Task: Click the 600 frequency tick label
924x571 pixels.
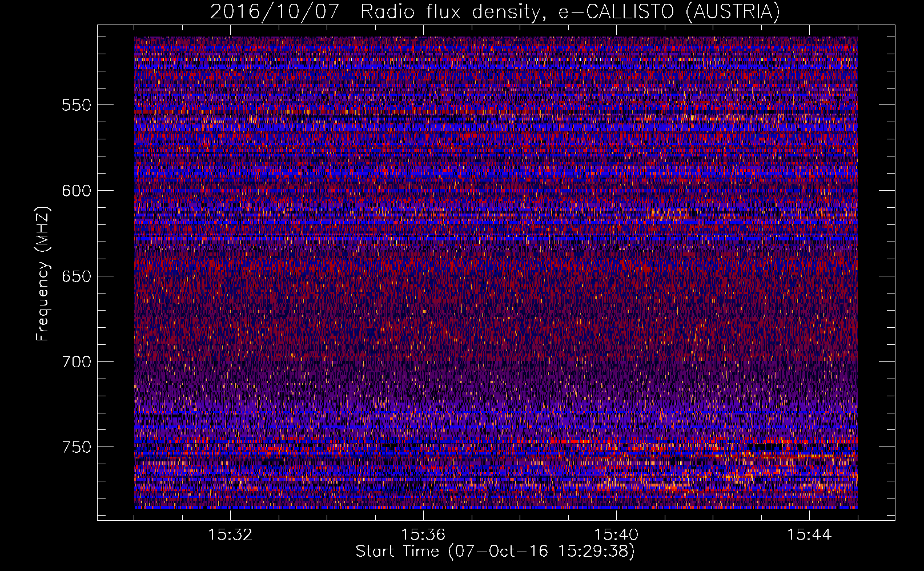Action: point(77,191)
